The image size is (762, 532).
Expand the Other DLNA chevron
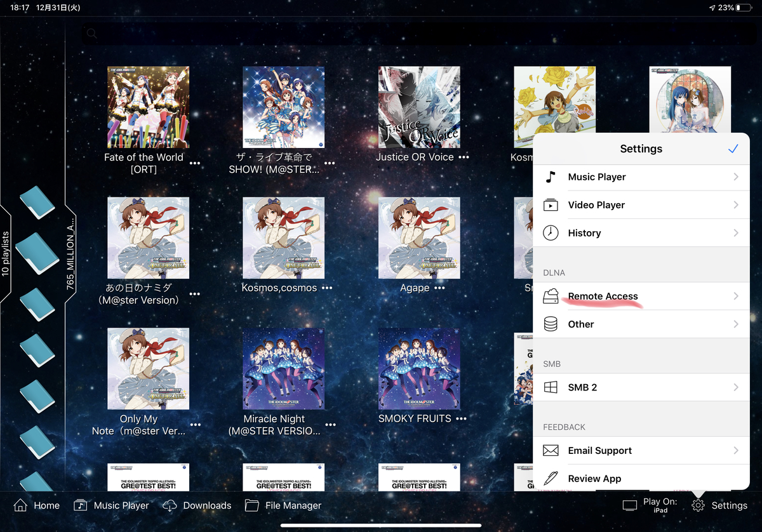pyautogui.click(x=736, y=324)
